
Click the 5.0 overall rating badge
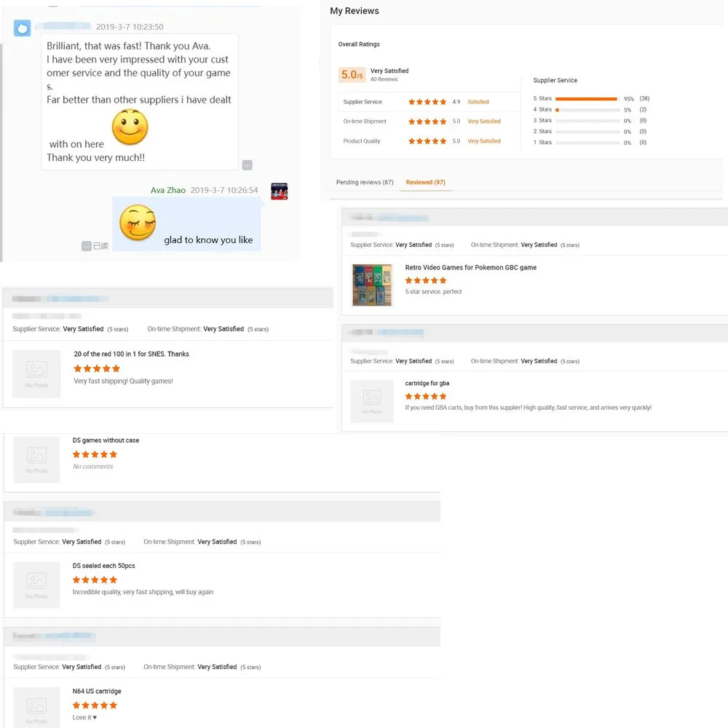(352, 74)
